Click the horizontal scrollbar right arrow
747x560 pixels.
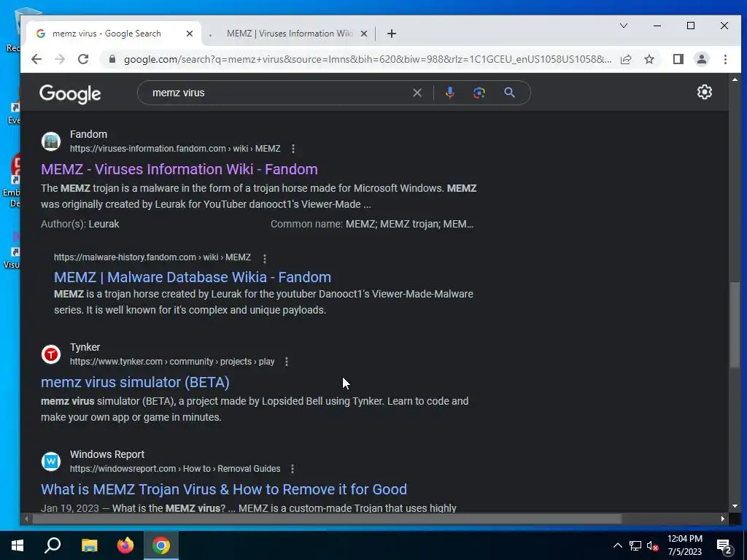point(723,518)
